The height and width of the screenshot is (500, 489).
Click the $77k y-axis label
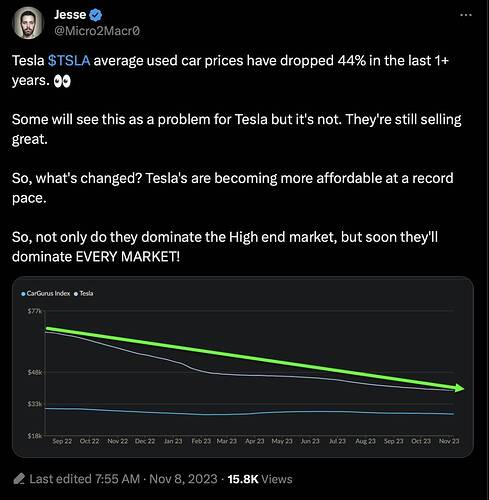pyautogui.click(x=34, y=311)
